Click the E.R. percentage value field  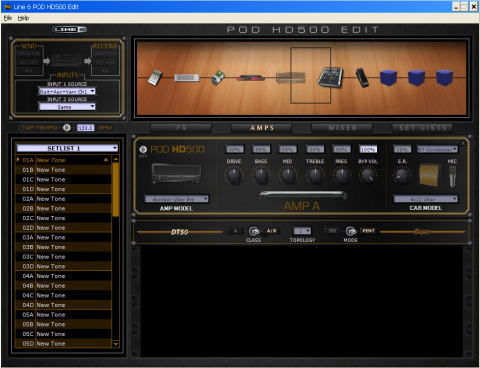(402, 149)
